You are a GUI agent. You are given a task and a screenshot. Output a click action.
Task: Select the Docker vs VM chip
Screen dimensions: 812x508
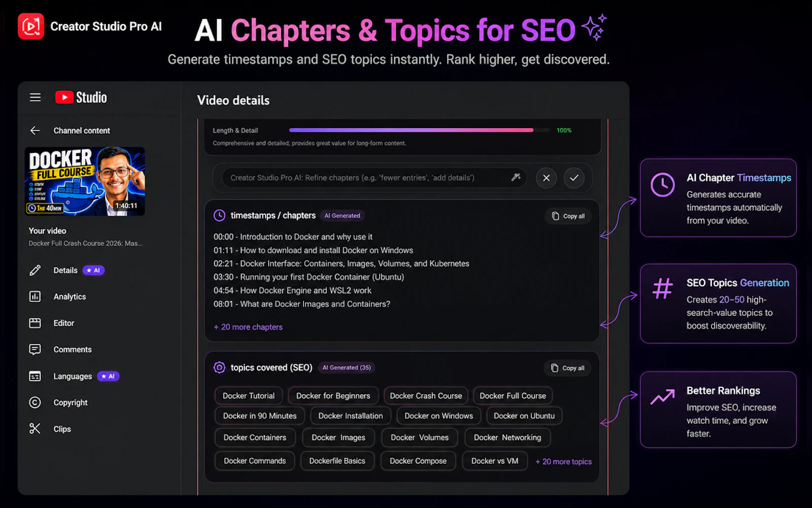pos(495,461)
